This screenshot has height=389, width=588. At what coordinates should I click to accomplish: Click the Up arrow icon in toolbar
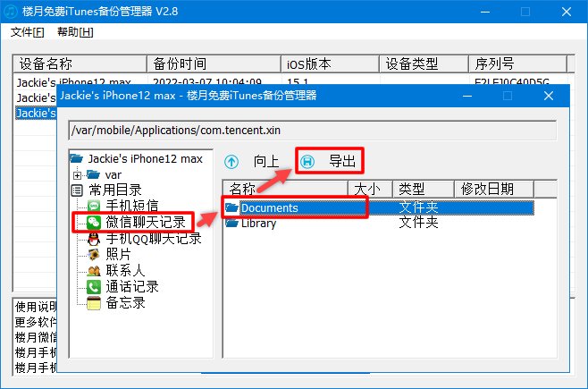[231, 162]
